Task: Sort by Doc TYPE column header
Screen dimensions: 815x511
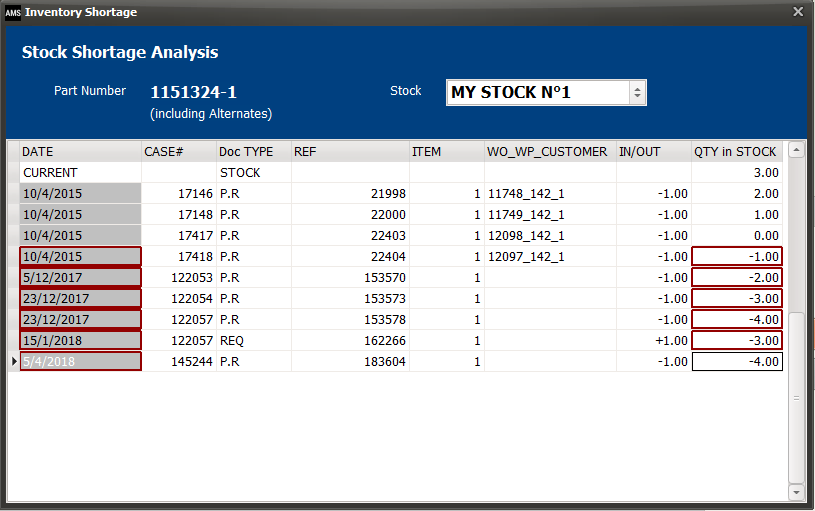Action: pos(254,151)
